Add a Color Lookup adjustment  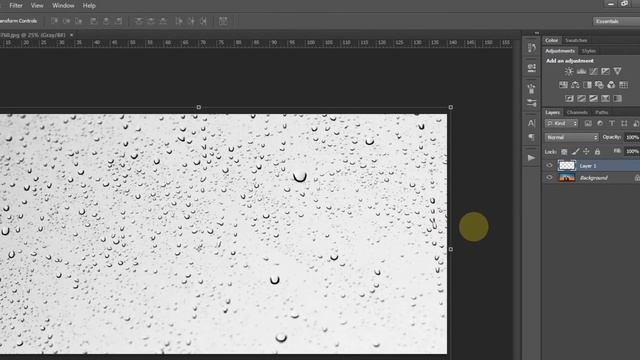[623, 85]
